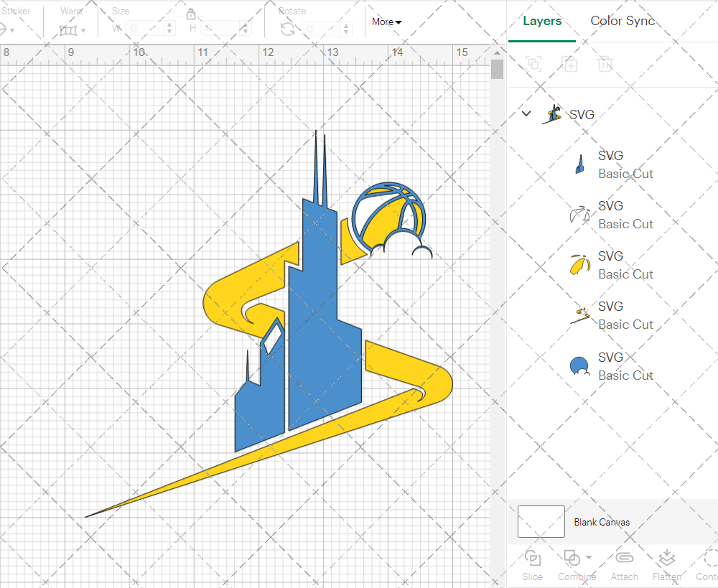This screenshot has height=588, width=718.
Task: Collapse the SVG group chevron
Action: tap(526, 113)
